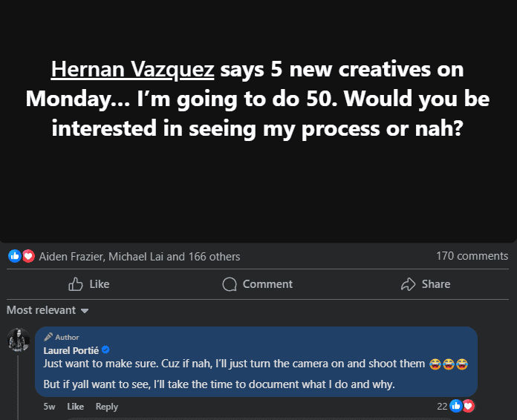
Task: Share the post using the arrow button
Action: point(426,284)
